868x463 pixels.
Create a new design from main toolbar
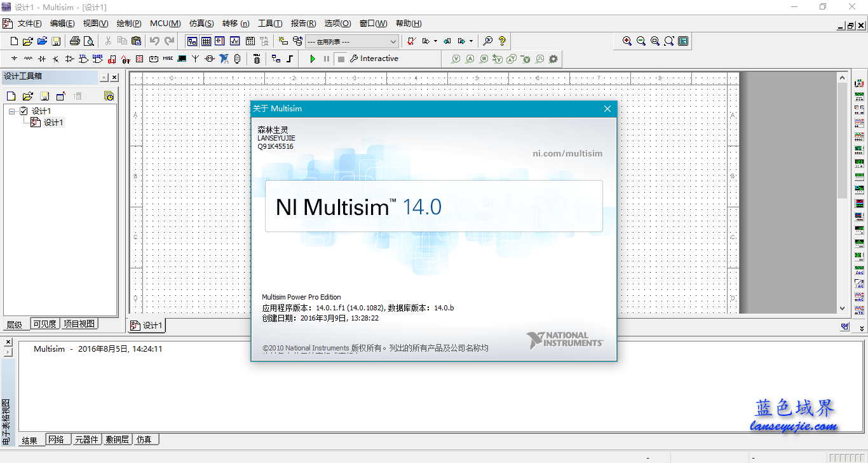(x=14, y=41)
